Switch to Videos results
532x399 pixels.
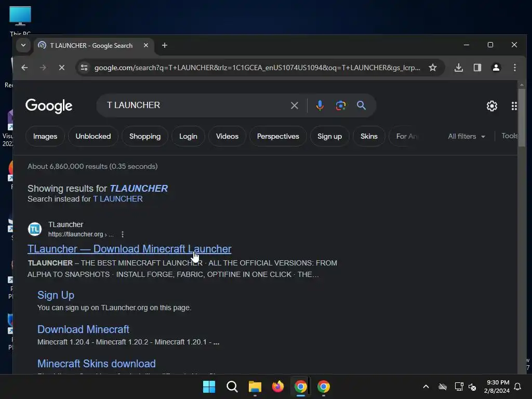(228, 136)
